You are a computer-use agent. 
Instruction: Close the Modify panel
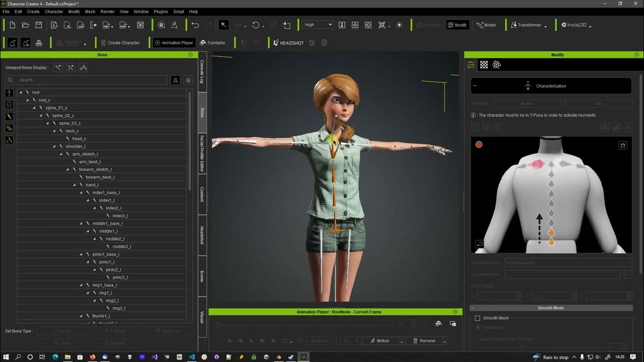point(636,55)
